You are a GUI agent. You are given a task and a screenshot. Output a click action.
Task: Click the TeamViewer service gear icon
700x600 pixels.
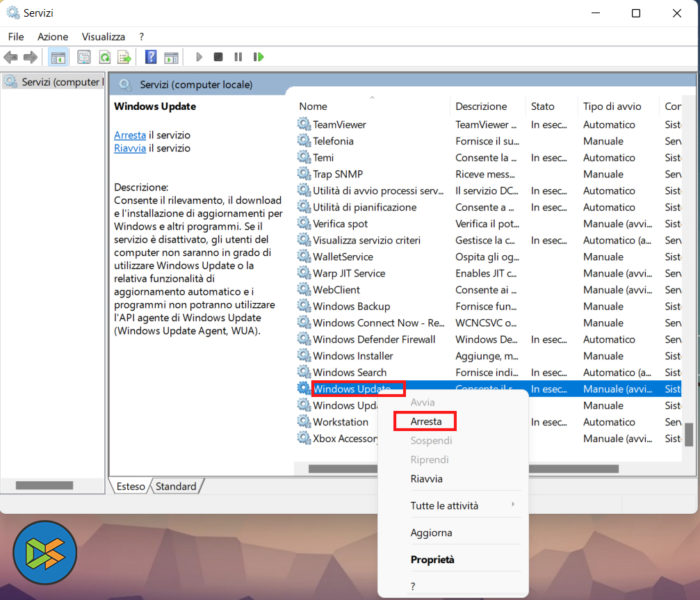[304, 125]
